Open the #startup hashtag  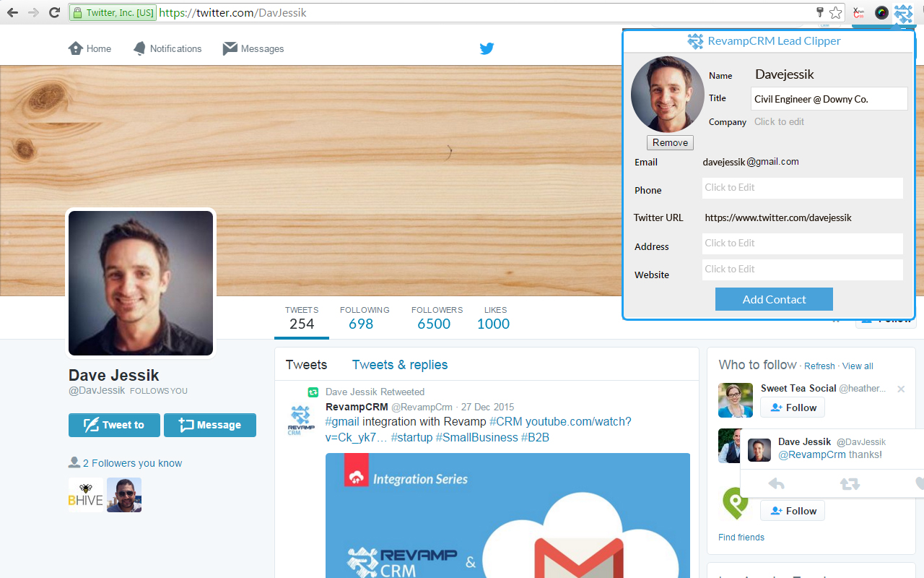click(x=411, y=438)
